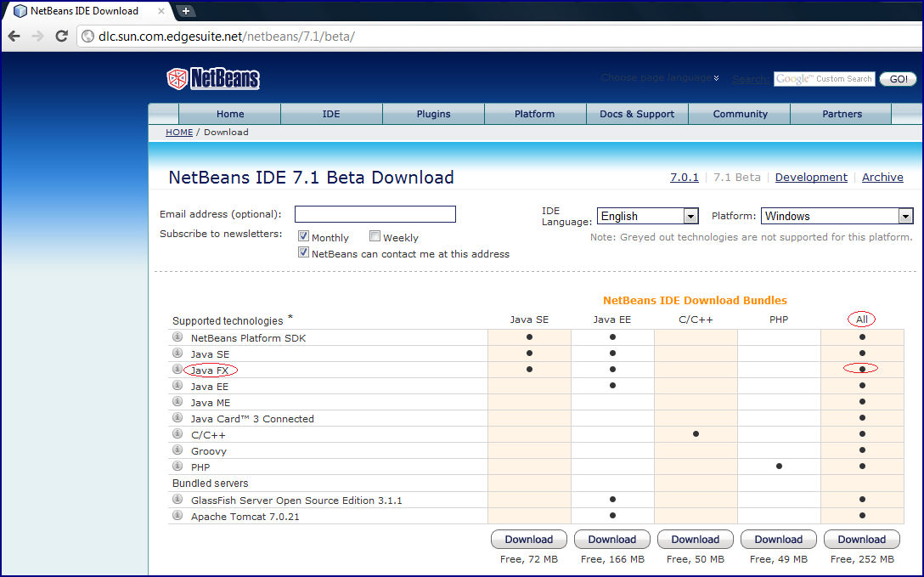Uncheck the Monthly newsletter checkbox
Image resolution: width=924 pixels, height=577 pixels.
point(303,236)
